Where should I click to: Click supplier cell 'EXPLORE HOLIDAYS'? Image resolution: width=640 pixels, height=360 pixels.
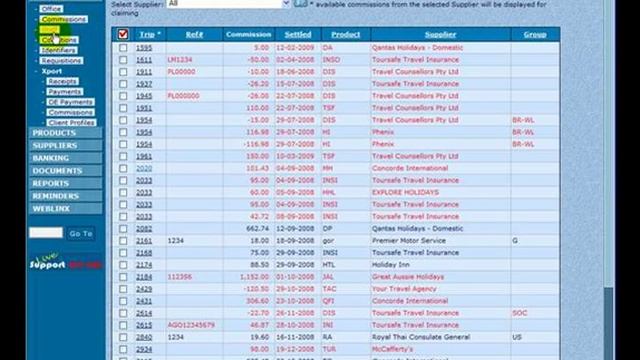[x=405, y=192]
